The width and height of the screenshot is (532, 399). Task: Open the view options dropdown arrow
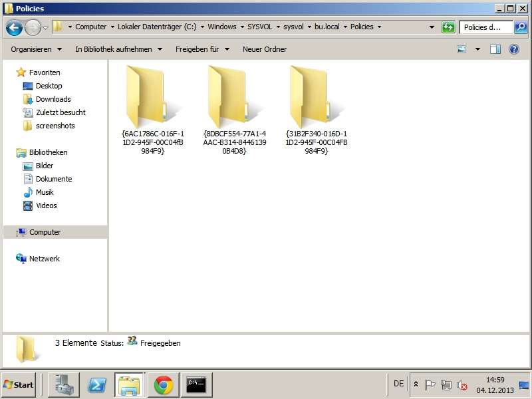coord(477,49)
